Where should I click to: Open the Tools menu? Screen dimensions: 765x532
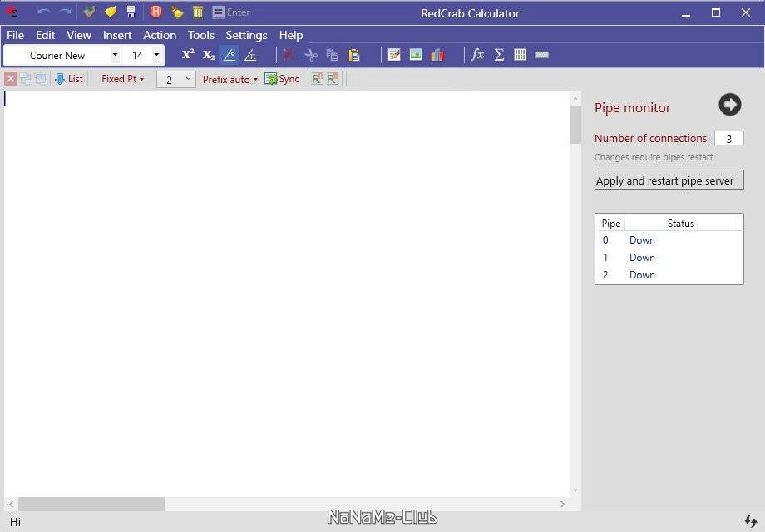pos(201,35)
